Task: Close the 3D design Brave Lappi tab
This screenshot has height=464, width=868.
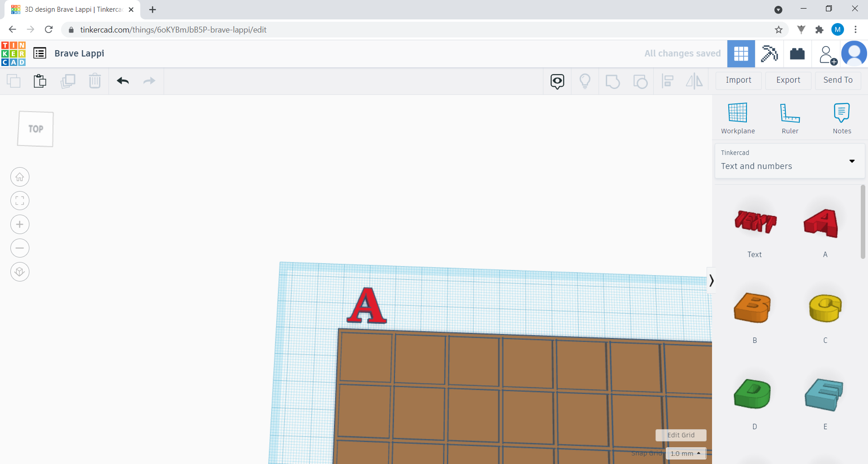Action: point(131,9)
